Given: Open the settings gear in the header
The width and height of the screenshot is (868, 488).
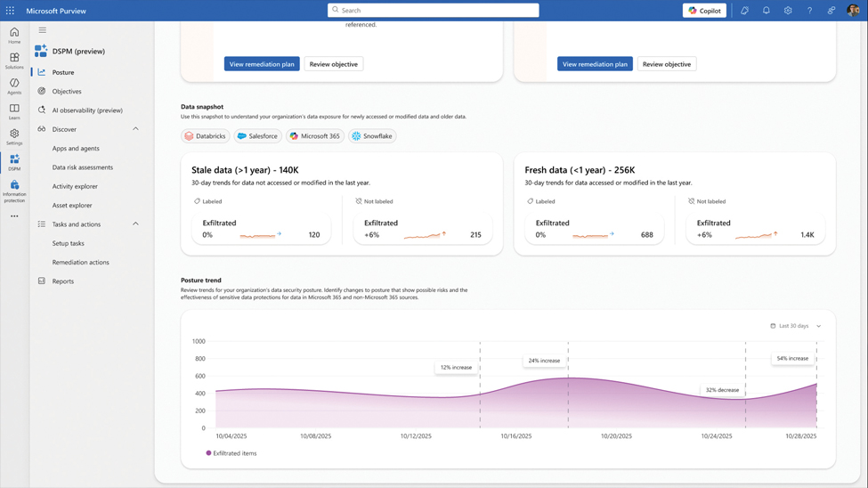Looking at the screenshot, I should pos(788,11).
